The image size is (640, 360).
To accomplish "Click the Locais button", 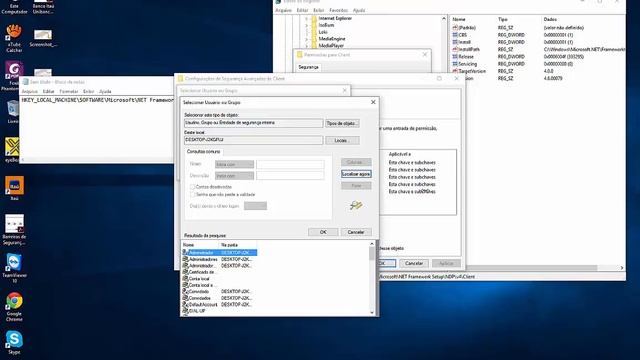I will (x=342, y=140).
